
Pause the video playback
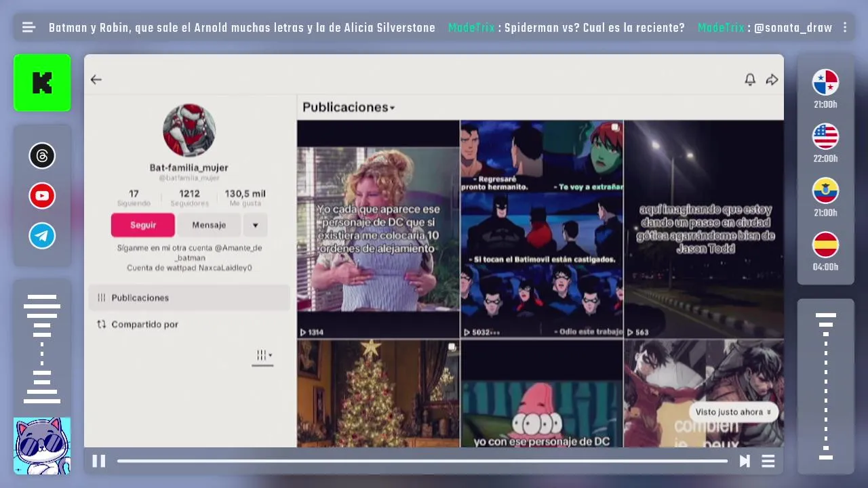coord(99,461)
